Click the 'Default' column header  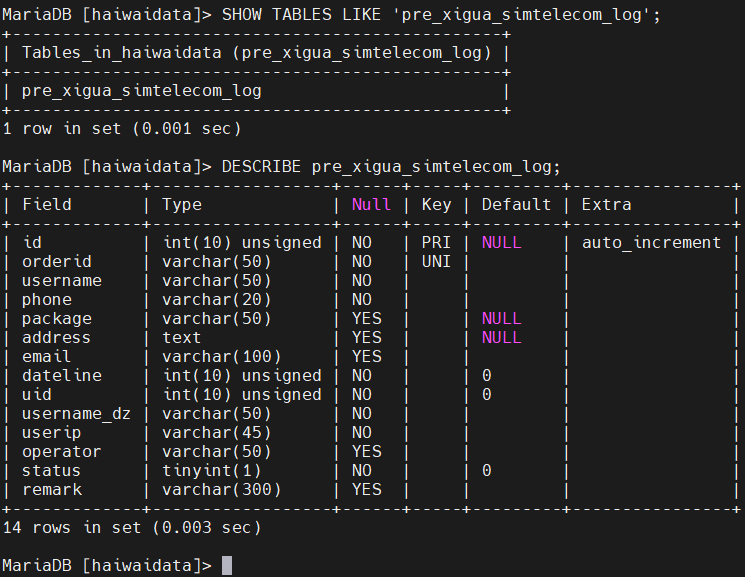[x=516, y=204]
